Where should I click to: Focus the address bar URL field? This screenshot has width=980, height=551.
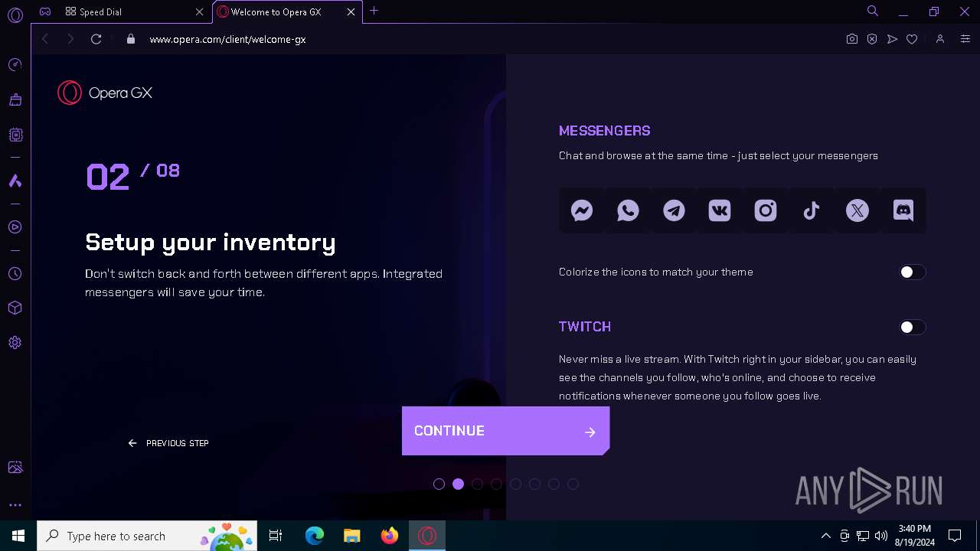(x=490, y=39)
